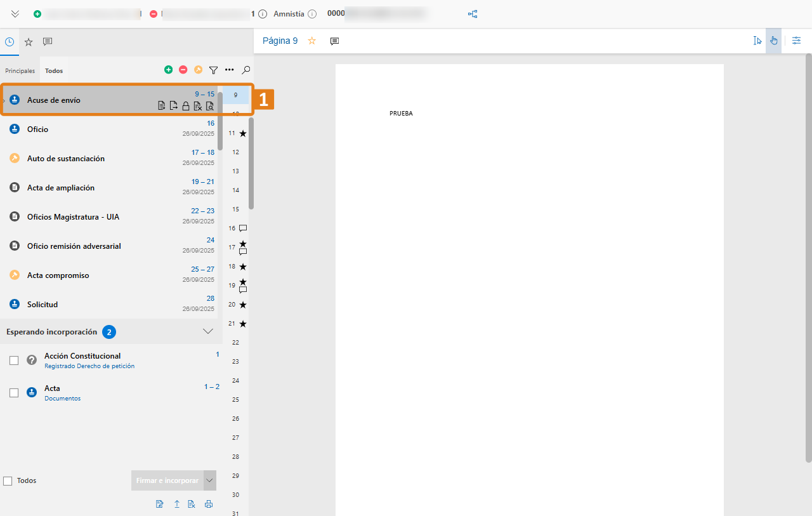Select page 22 in the page list
Screen dimensions: 812x516
tap(235, 343)
